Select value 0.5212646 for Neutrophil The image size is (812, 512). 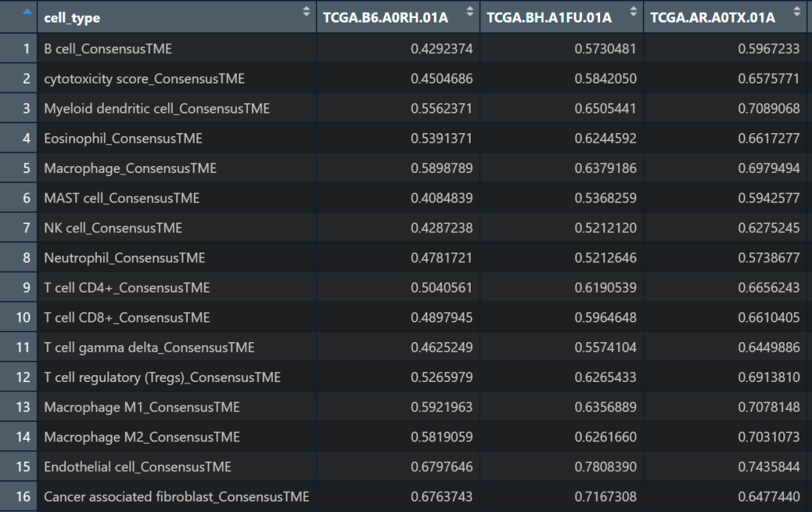pyautogui.click(x=605, y=258)
